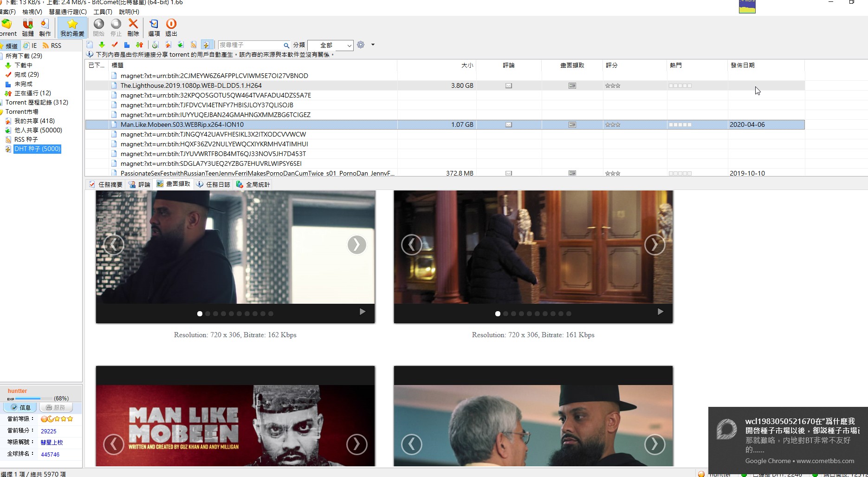868x477 pixels.
Task: Open the 說明(H) menu
Action: (x=129, y=12)
